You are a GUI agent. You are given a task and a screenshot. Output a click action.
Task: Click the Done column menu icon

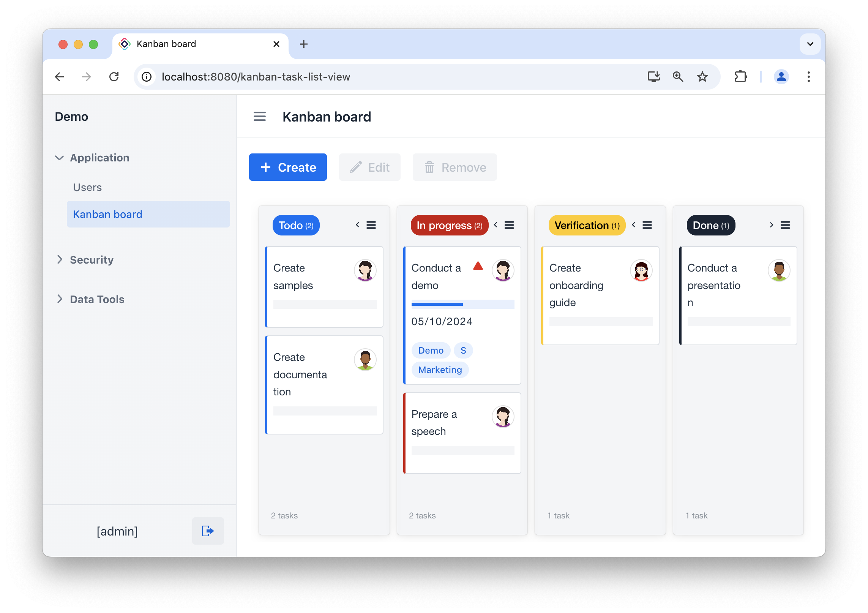click(786, 226)
